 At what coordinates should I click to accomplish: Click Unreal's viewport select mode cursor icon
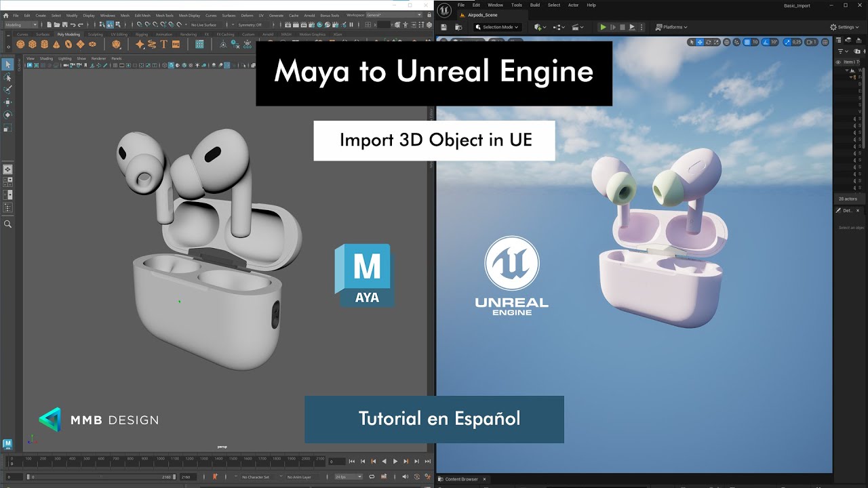(692, 42)
